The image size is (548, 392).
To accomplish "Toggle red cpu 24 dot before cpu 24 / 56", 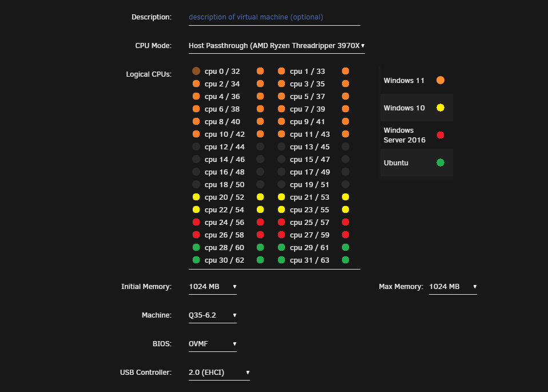I will [196, 223].
